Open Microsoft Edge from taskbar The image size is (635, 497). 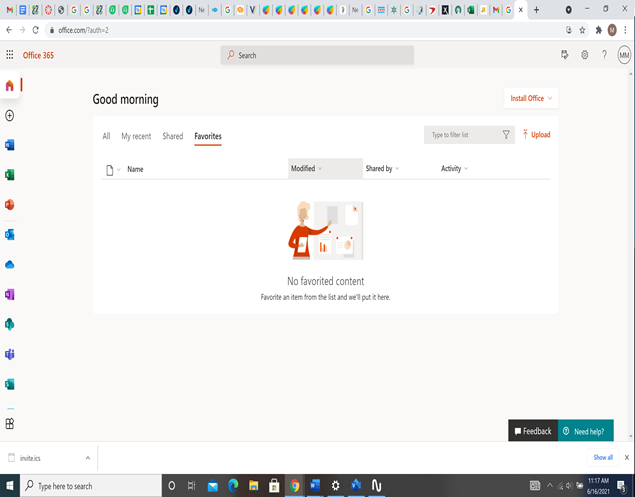point(233,485)
